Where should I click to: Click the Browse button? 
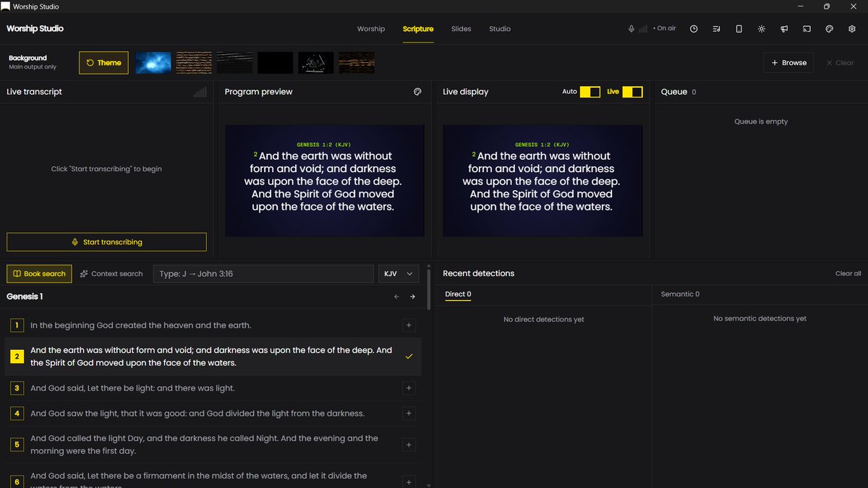(788, 63)
